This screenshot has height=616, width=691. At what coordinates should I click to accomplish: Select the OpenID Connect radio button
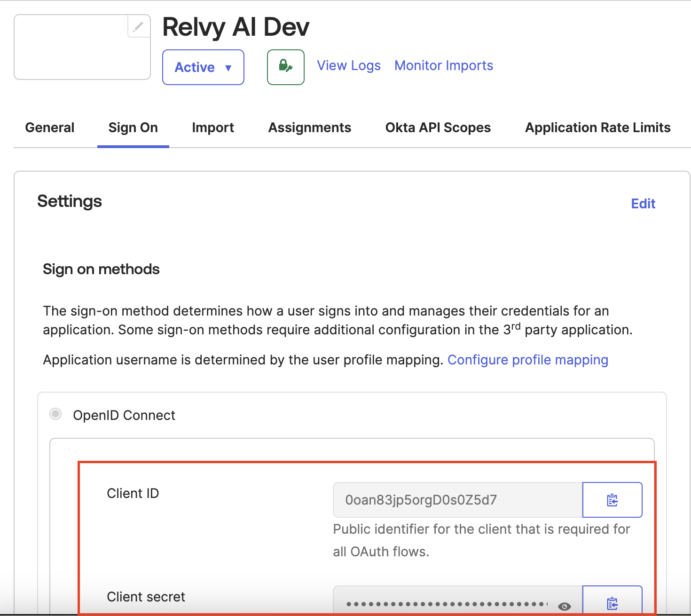55,414
